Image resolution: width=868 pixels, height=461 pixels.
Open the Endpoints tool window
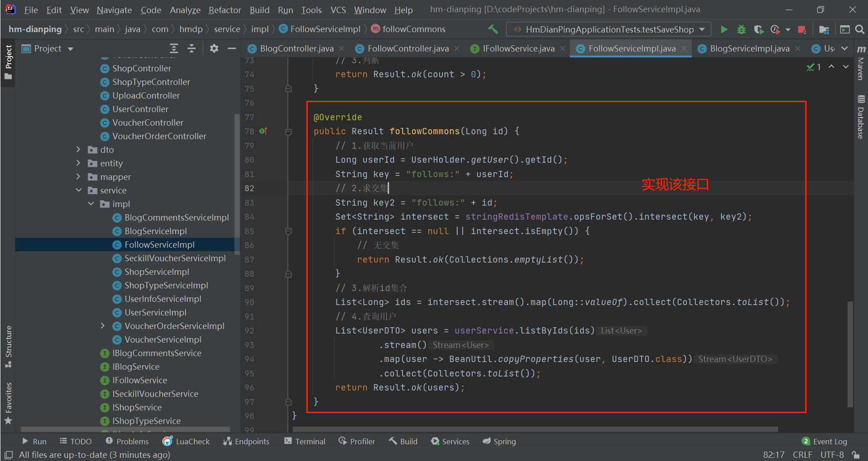[246, 442]
